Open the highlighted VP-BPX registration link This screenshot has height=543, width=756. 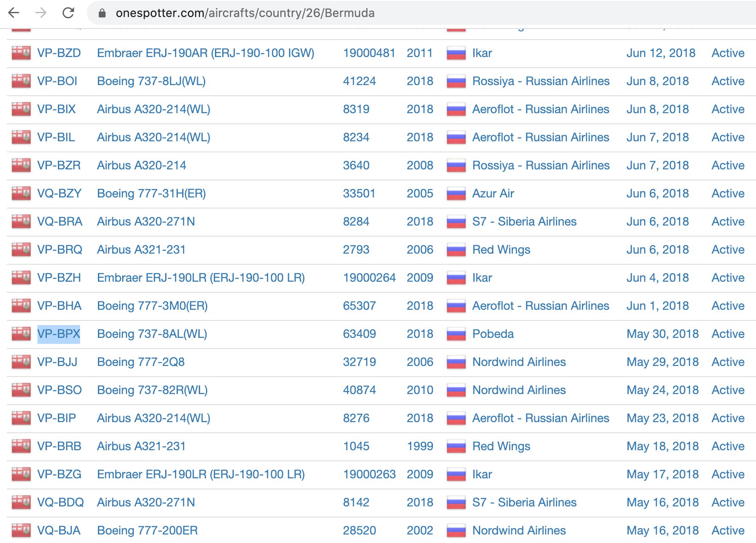[x=59, y=334]
